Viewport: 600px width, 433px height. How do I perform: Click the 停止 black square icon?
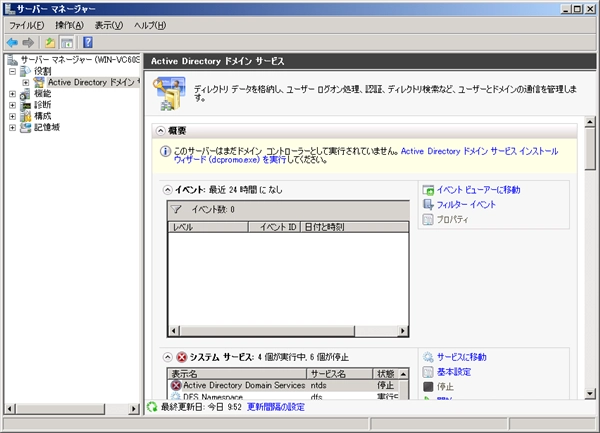point(428,387)
